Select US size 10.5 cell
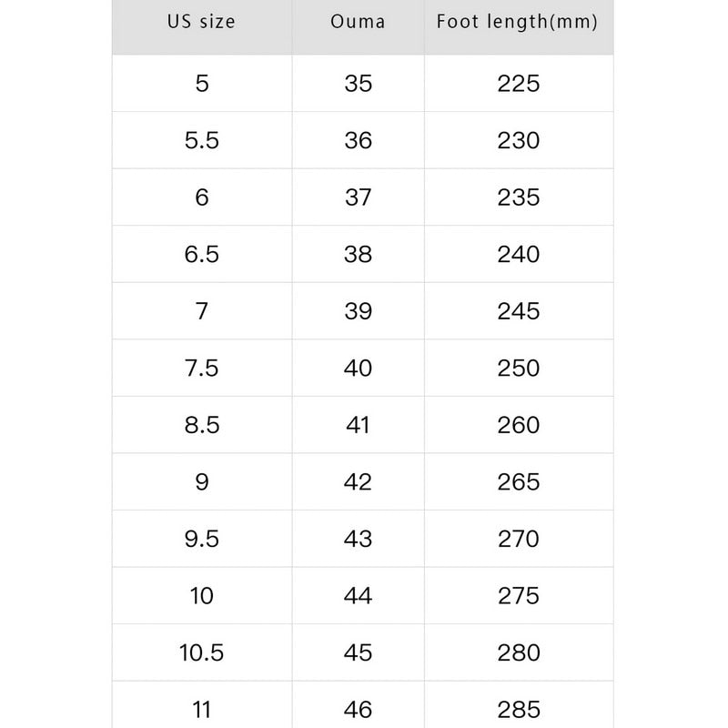Image resolution: width=728 pixels, height=728 pixels. click(201, 652)
